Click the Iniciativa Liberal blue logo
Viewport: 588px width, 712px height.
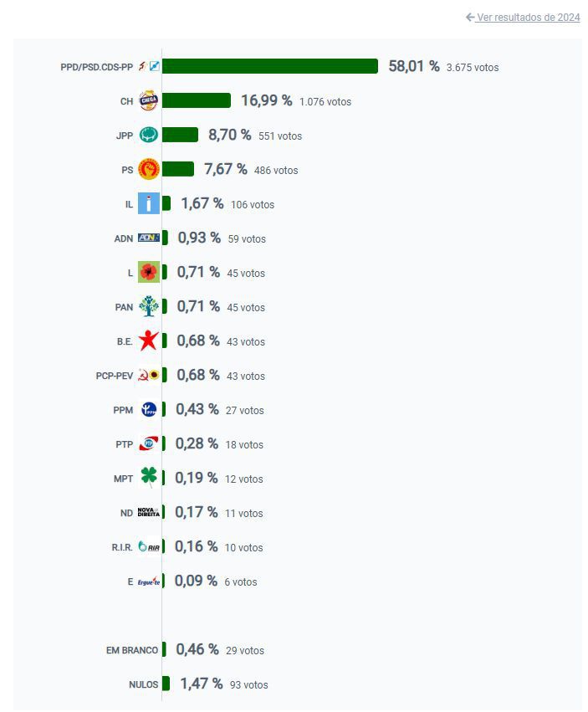click(x=148, y=204)
